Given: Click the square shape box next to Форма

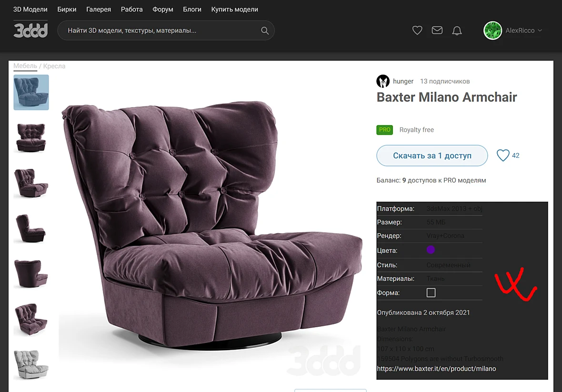Looking at the screenshot, I should point(431,293).
